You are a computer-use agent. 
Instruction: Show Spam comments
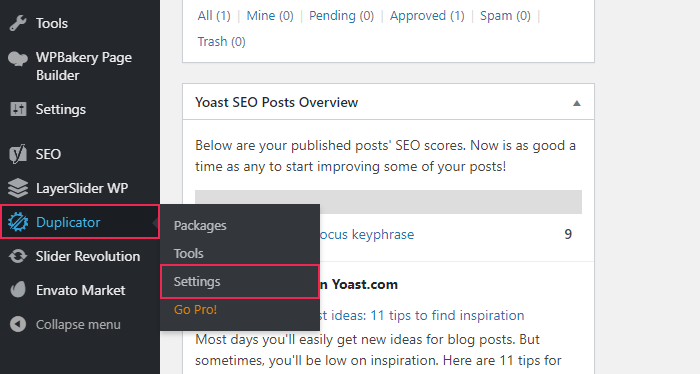click(x=505, y=16)
